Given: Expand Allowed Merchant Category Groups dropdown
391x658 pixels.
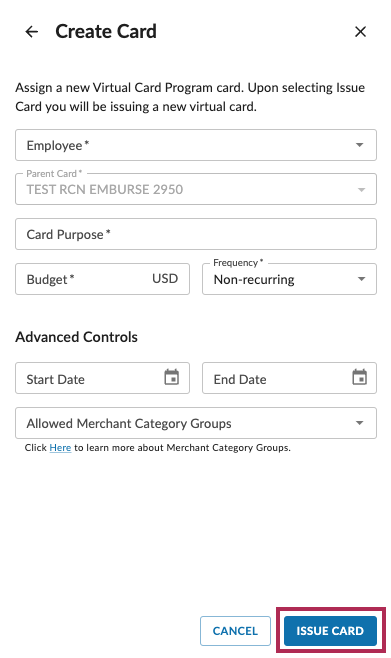Looking at the screenshot, I should (196, 423).
